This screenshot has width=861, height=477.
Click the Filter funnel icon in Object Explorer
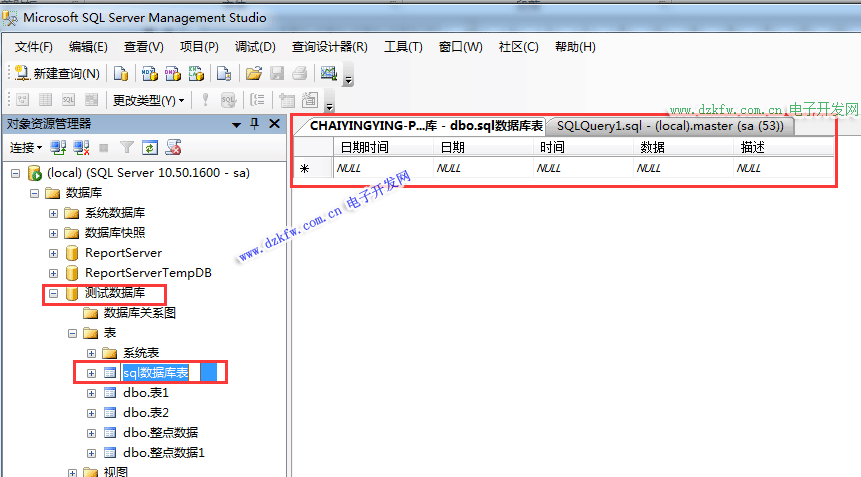127,148
